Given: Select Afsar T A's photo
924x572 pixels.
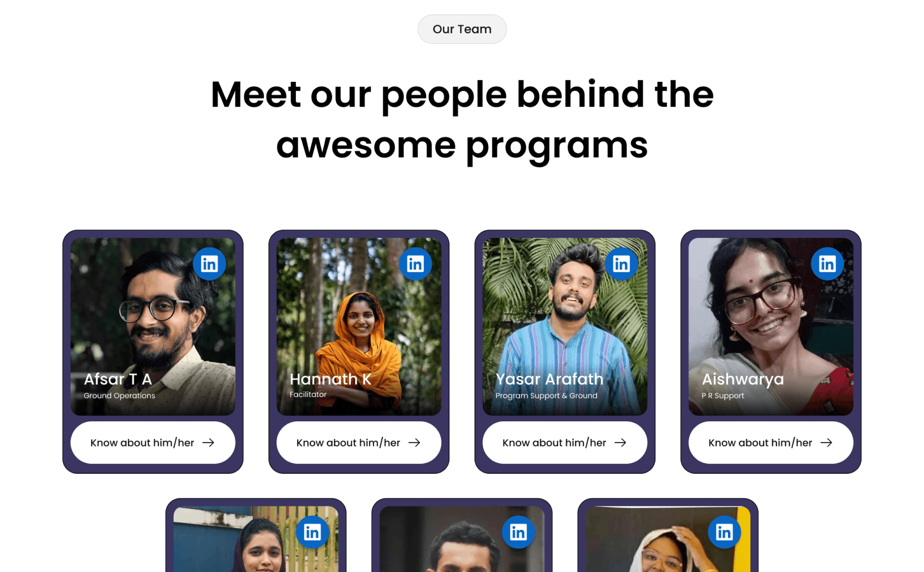Looking at the screenshot, I should click(x=153, y=326).
